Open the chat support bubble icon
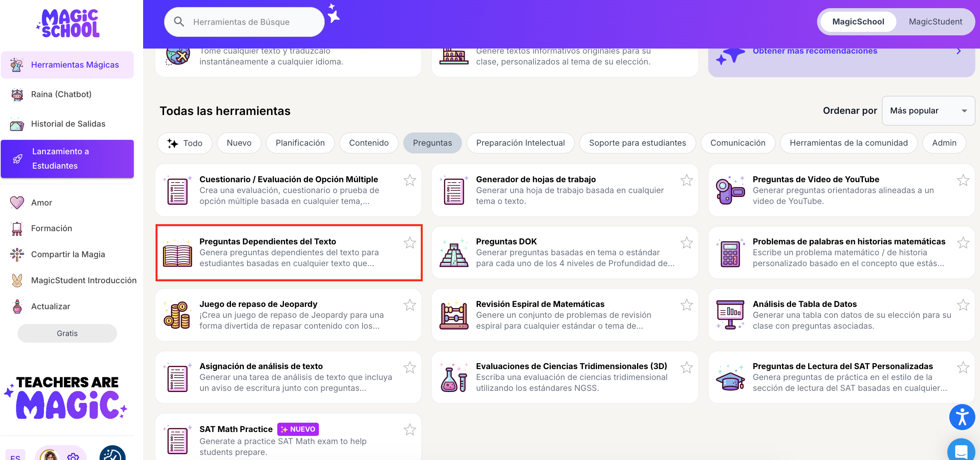This screenshot has height=460, width=980. tap(961, 451)
